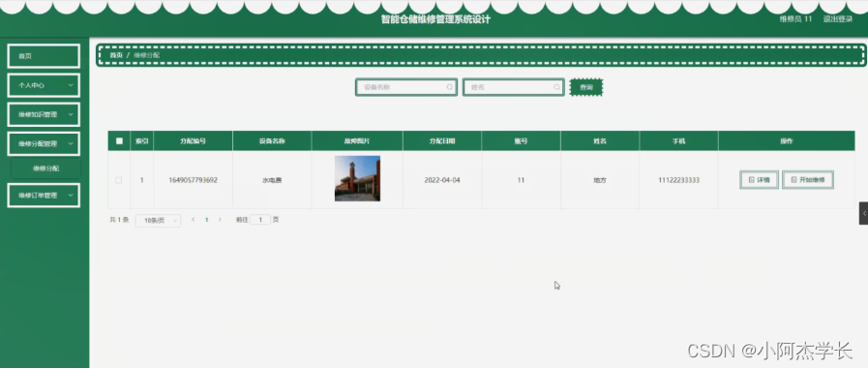The width and height of the screenshot is (868, 369).
Task: Click the 分配编号 column header
Action: pyautogui.click(x=194, y=140)
